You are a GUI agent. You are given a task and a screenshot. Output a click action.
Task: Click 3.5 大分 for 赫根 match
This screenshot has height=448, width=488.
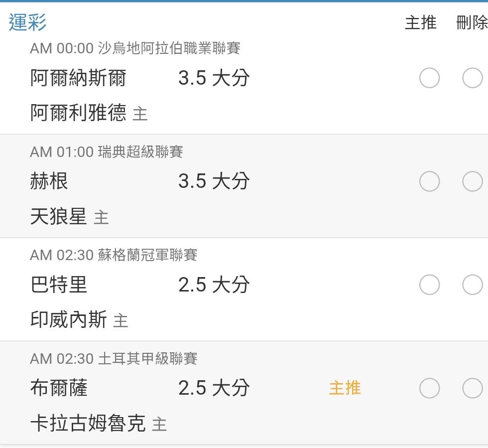coord(214,181)
